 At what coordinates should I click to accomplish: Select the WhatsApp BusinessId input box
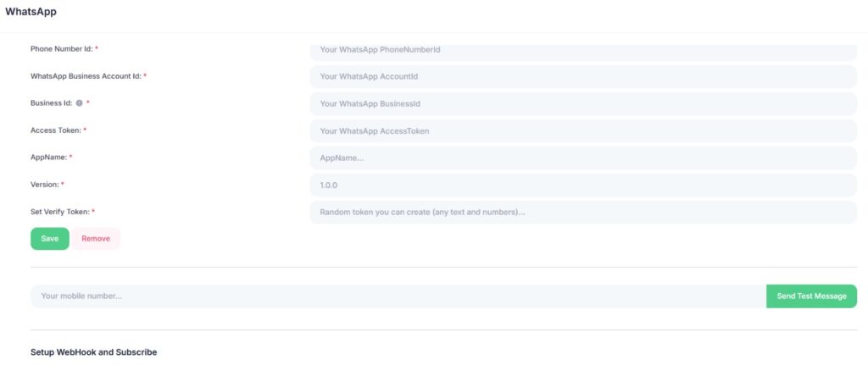(582, 104)
